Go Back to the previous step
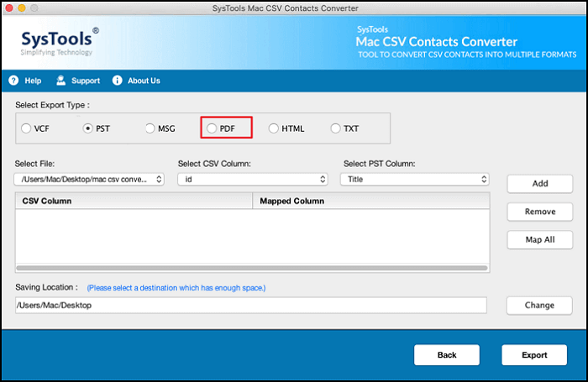The image size is (588, 382). [447, 355]
